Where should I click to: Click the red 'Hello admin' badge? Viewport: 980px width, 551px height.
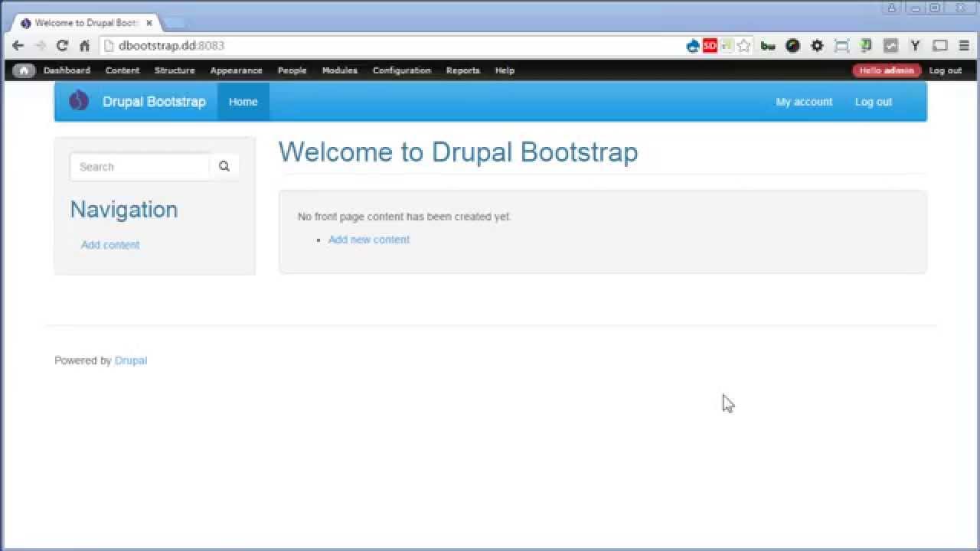tap(886, 70)
